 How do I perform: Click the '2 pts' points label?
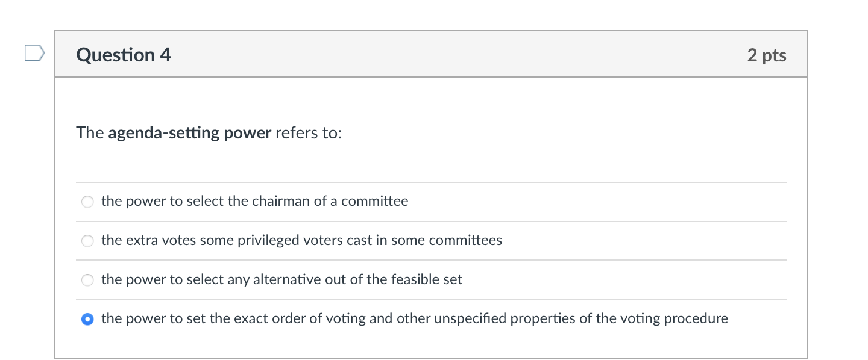[x=766, y=55]
